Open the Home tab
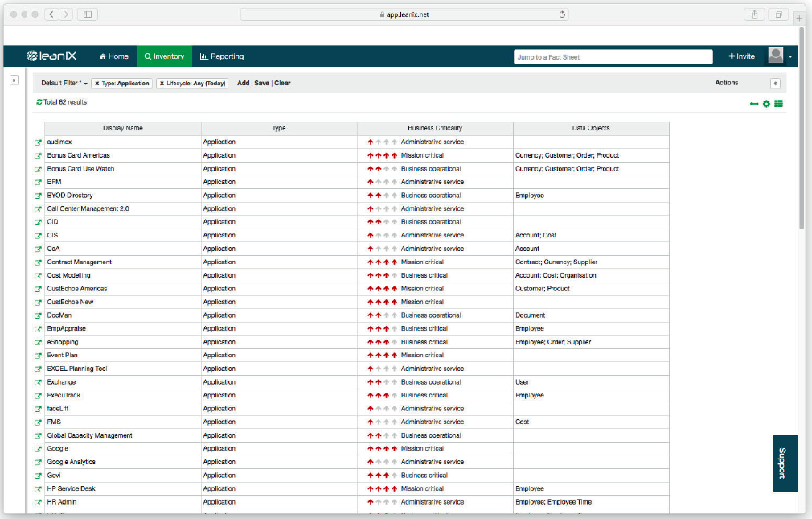This screenshot has width=812, height=519. [x=113, y=56]
